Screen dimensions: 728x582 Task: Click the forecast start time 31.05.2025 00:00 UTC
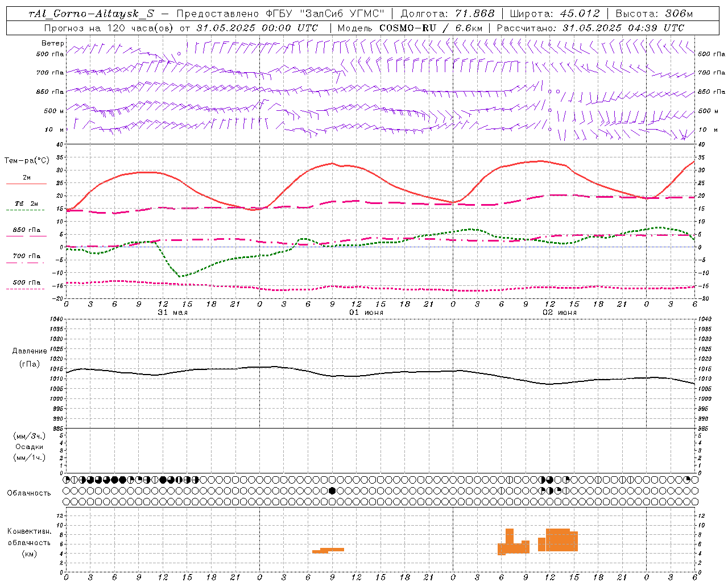coord(257,28)
